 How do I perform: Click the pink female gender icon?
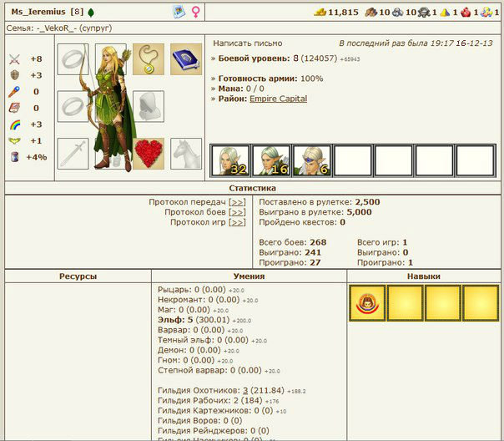(195, 12)
